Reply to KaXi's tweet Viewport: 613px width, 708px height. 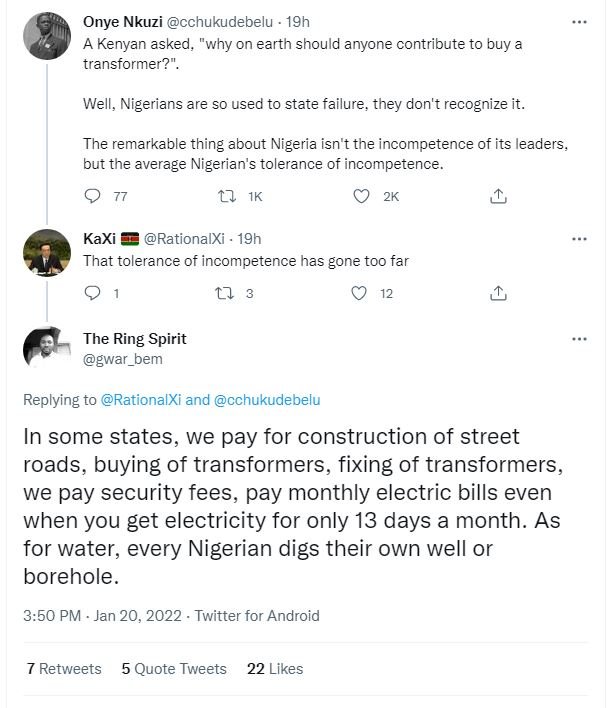click(x=94, y=293)
